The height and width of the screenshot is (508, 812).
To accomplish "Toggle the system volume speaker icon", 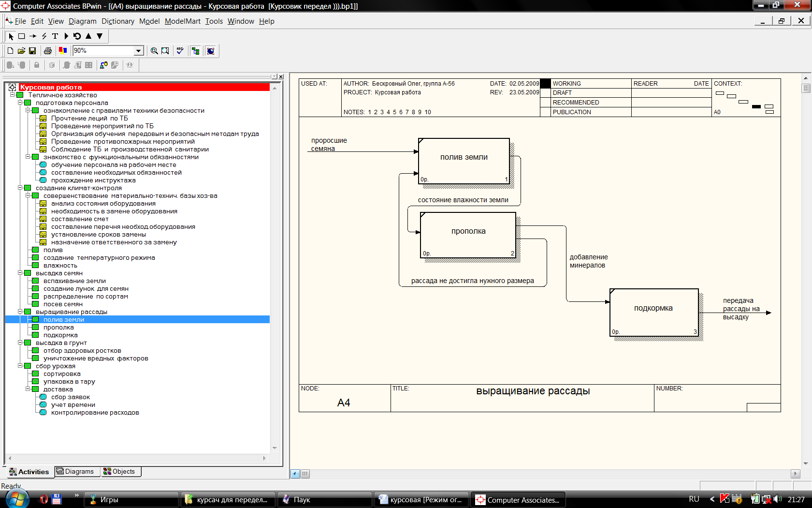I will point(777,499).
